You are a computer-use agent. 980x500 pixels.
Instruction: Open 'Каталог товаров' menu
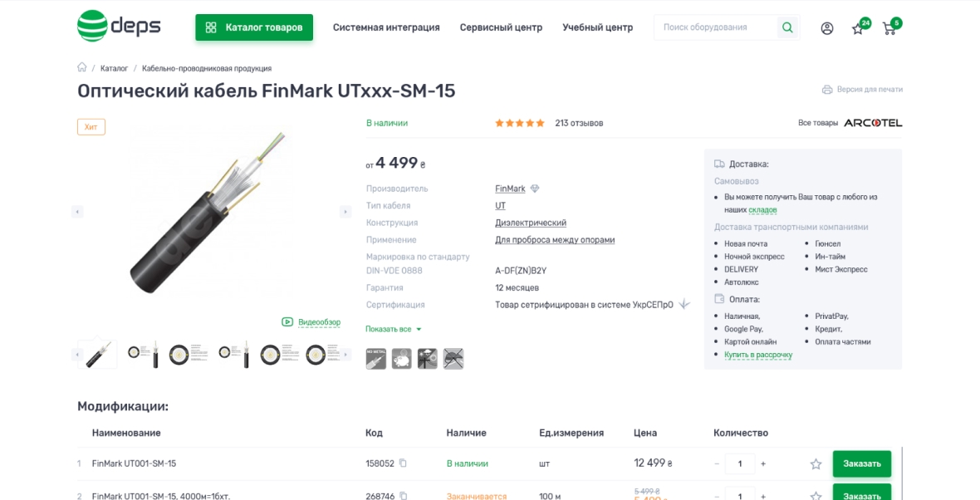point(254,27)
